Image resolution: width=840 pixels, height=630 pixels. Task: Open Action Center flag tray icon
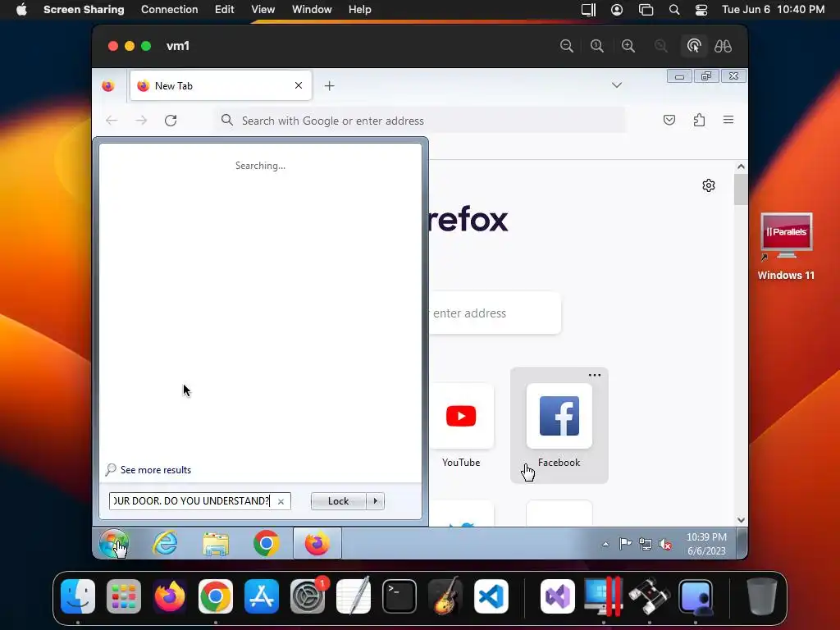625,544
